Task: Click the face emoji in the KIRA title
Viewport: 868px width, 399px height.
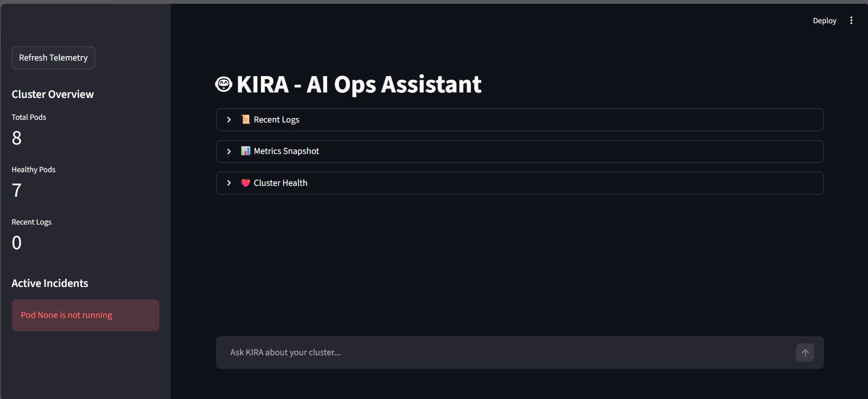Action: click(223, 84)
